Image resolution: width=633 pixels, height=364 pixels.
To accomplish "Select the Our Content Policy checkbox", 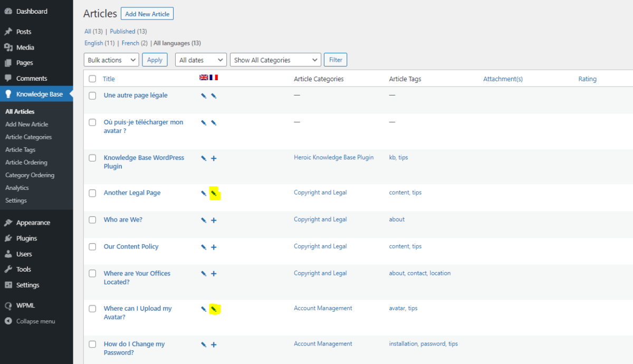I will coord(92,247).
